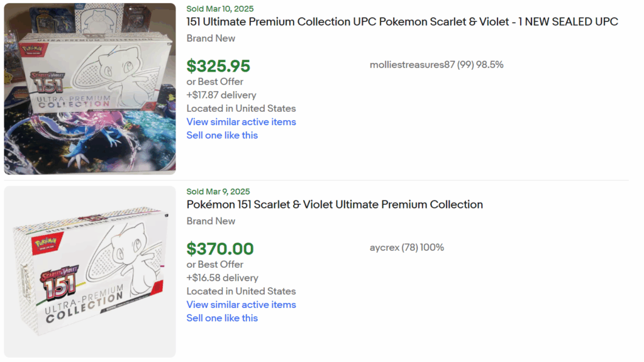Click the Sold Mar 9, 2025 label
This screenshot has width=644, height=362.
pyautogui.click(x=216, y=191)
